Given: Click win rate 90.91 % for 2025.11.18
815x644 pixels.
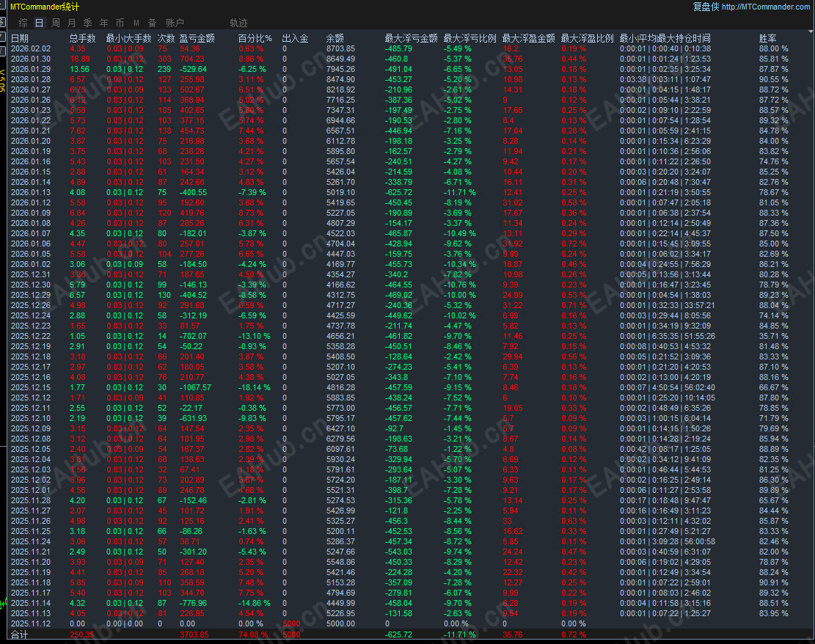Looking at the screenshot, I should tap(773, 582).
